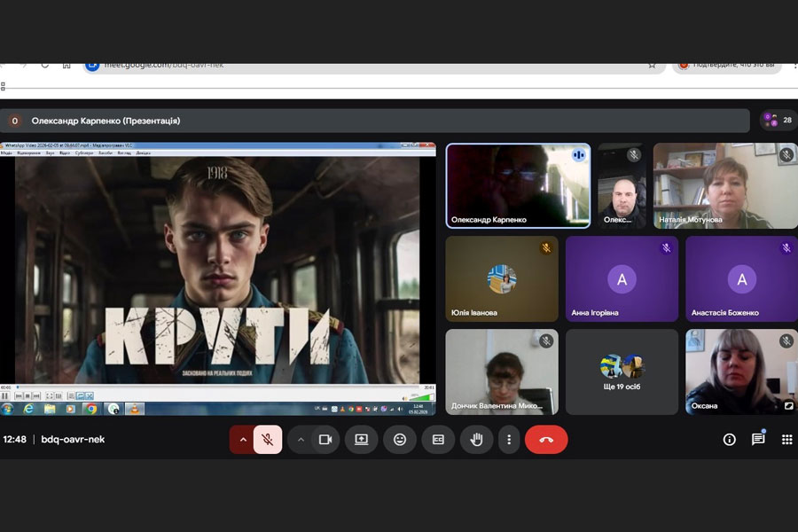Click the meeting code bdq-oavr-nek

pos(73,440)
